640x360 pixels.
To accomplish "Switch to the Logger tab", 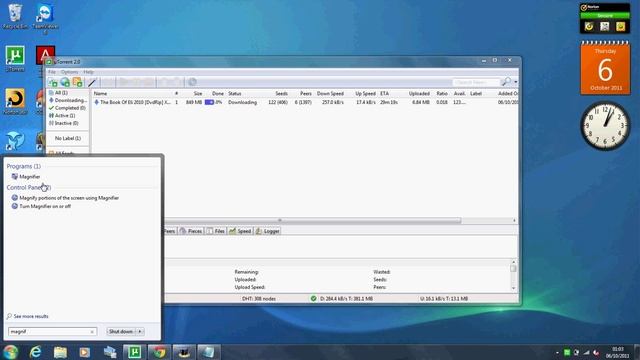I will 268,231.
